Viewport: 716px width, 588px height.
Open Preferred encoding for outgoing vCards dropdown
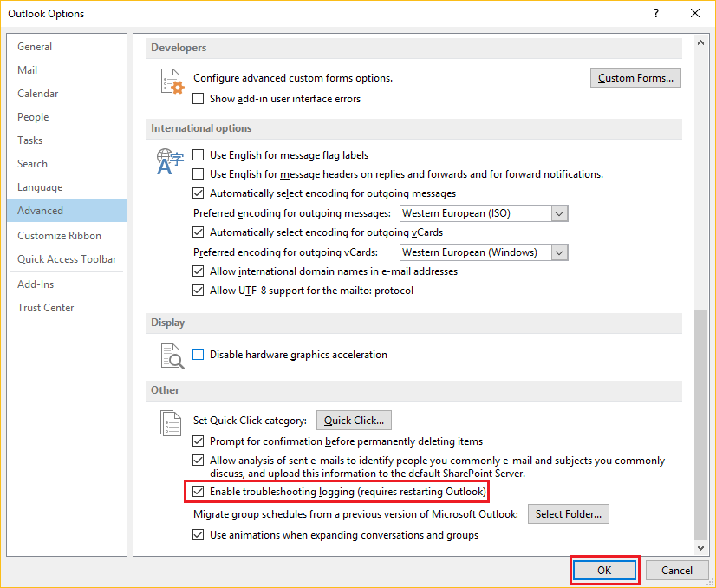coord(559,252)
